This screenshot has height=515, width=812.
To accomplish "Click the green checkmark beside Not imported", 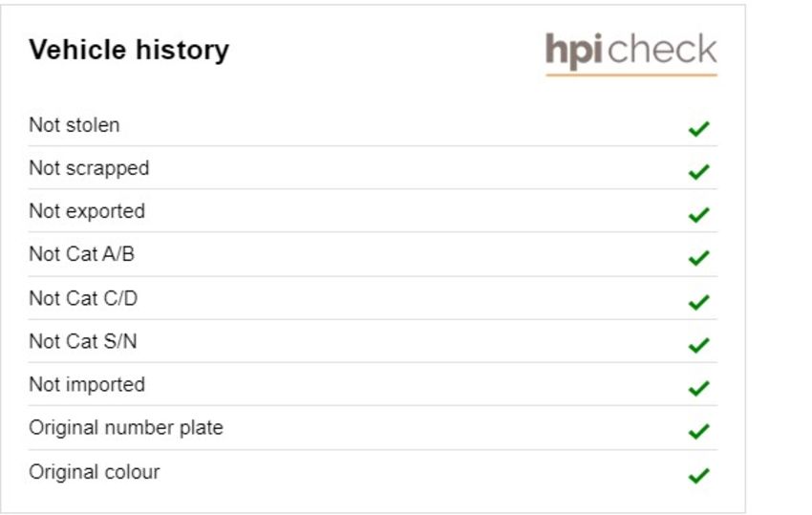I will tap(698, 388).
